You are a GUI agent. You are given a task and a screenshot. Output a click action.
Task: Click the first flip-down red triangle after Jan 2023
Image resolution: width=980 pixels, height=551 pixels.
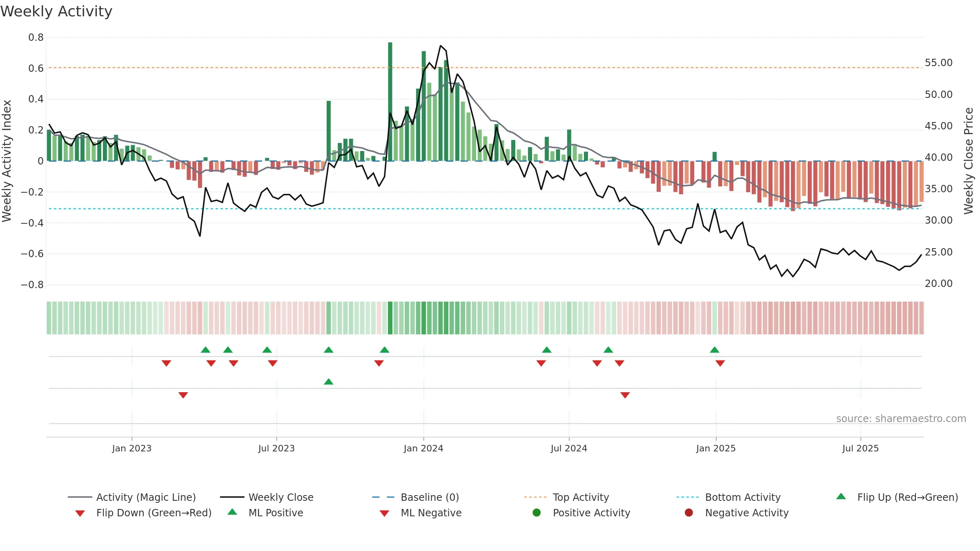tap(166, 363)
